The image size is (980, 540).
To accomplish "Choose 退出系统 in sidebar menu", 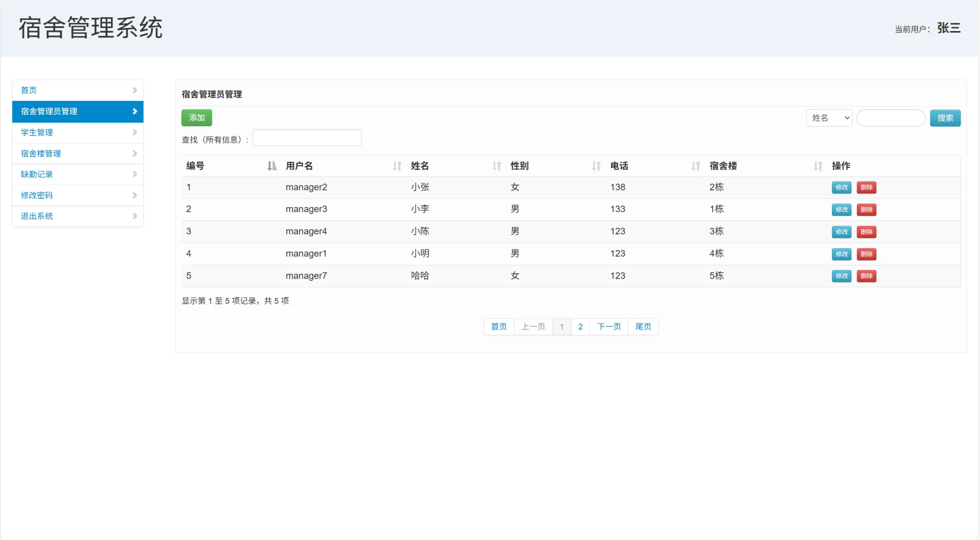I will pos(37,216).
